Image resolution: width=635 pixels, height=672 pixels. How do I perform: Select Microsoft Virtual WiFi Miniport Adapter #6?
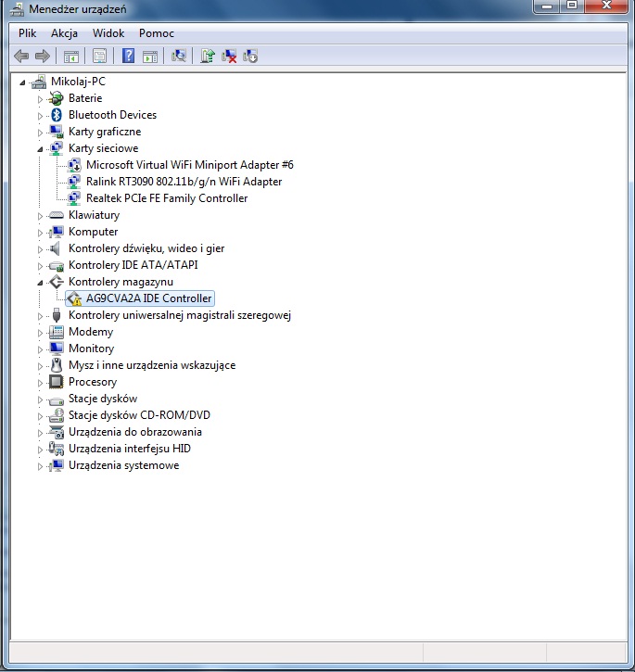189,165
